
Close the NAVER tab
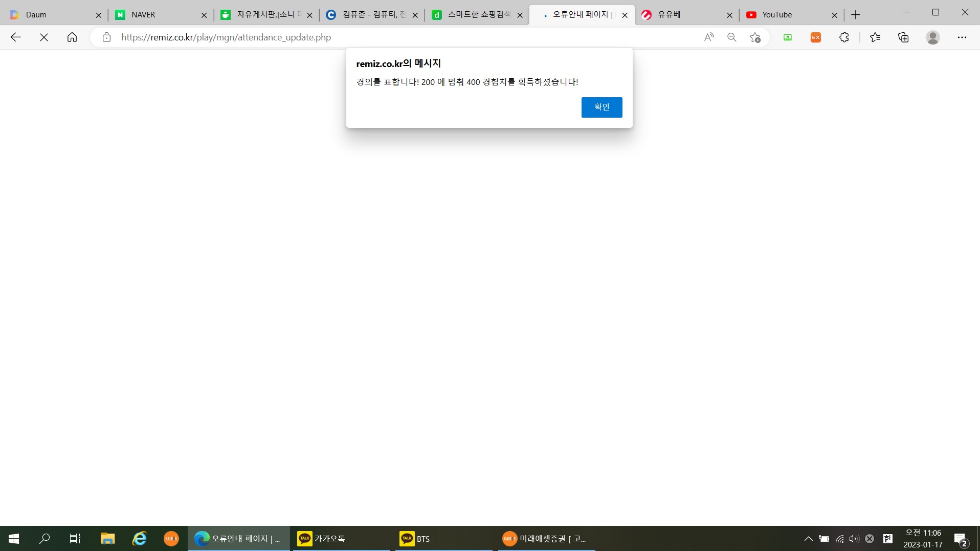tap(204, 15)
